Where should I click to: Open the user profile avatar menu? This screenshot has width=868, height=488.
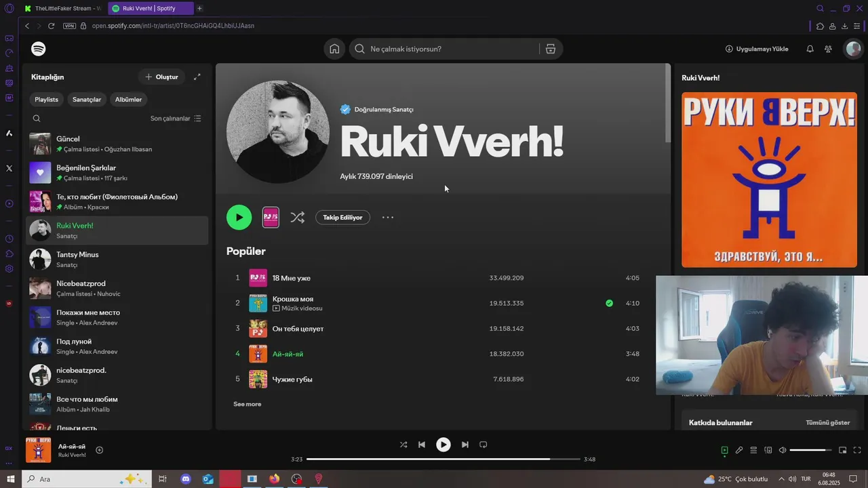[852, 49]
